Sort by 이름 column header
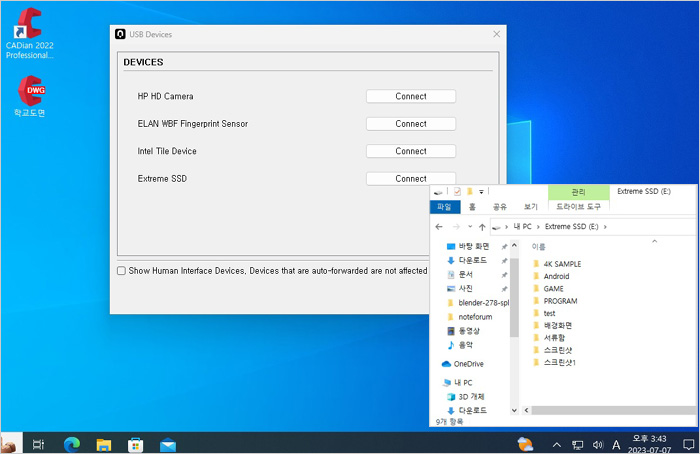700x454 pixels. [538, 247]
